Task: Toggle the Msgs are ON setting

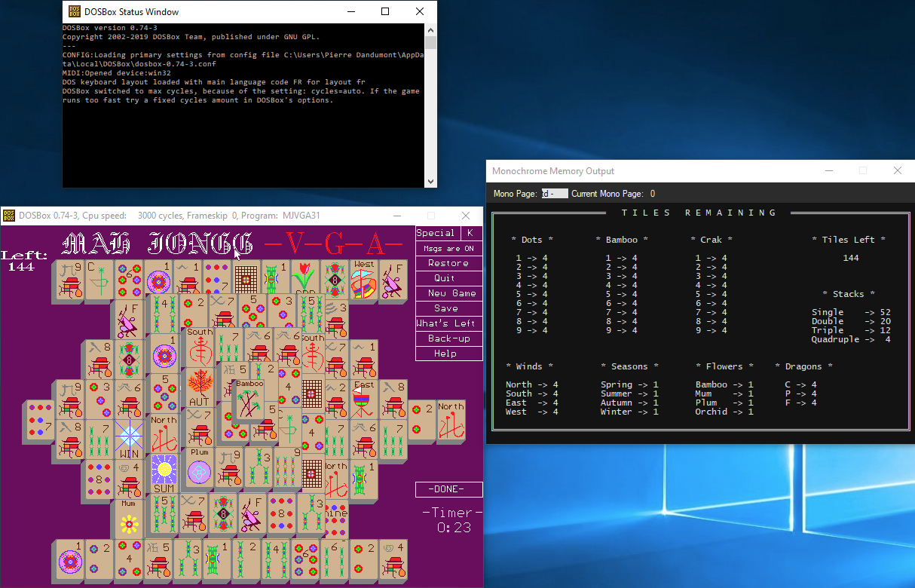Action: [x=448, y=248]
